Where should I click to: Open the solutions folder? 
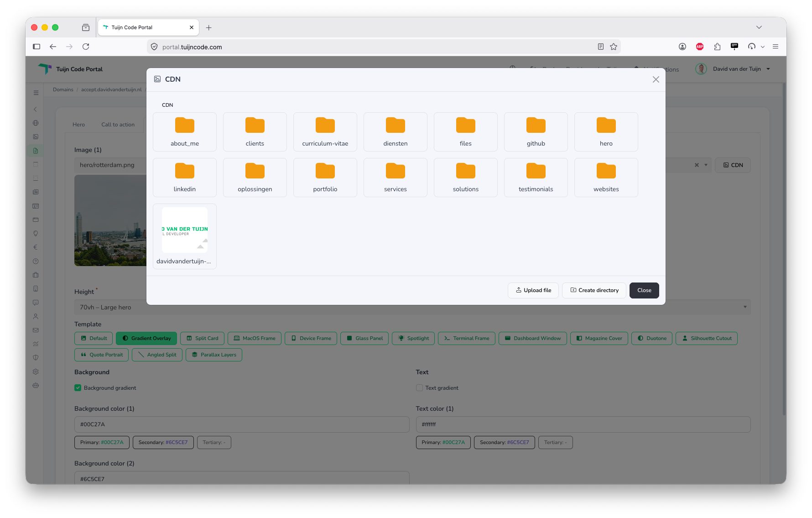point(466,178)
